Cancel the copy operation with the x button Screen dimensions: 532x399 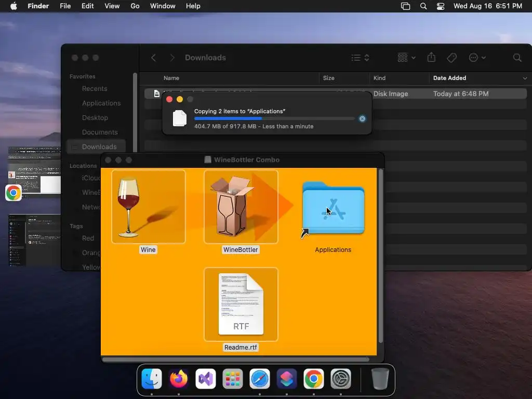pyautogui.click(x=362, y=119)
